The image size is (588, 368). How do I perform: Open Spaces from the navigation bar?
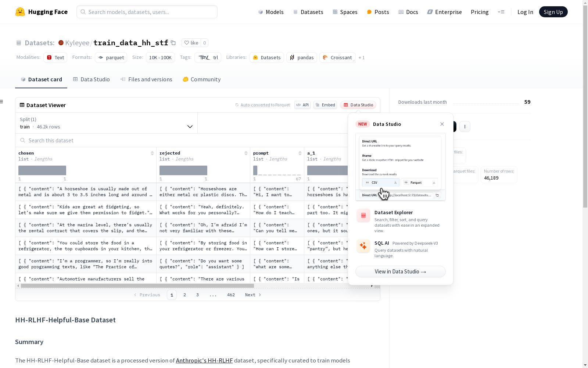[x=345, y=12]
